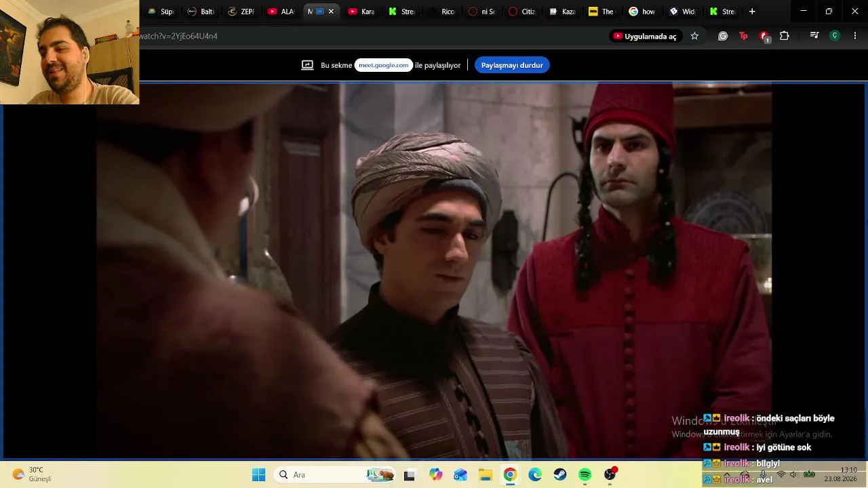Open the taskbar clock showing 13:10

tap(841, 474)
